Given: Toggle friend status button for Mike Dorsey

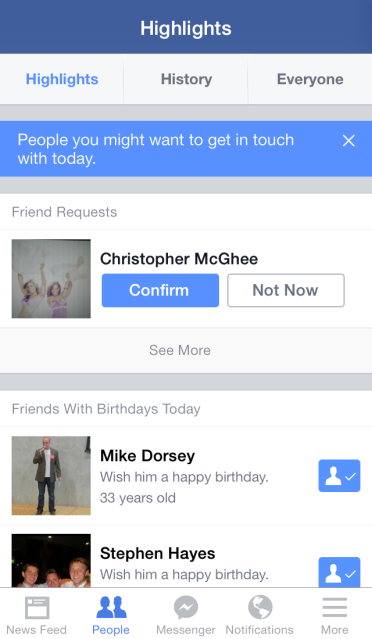Looking at the screenshot, I should (339, 476).
